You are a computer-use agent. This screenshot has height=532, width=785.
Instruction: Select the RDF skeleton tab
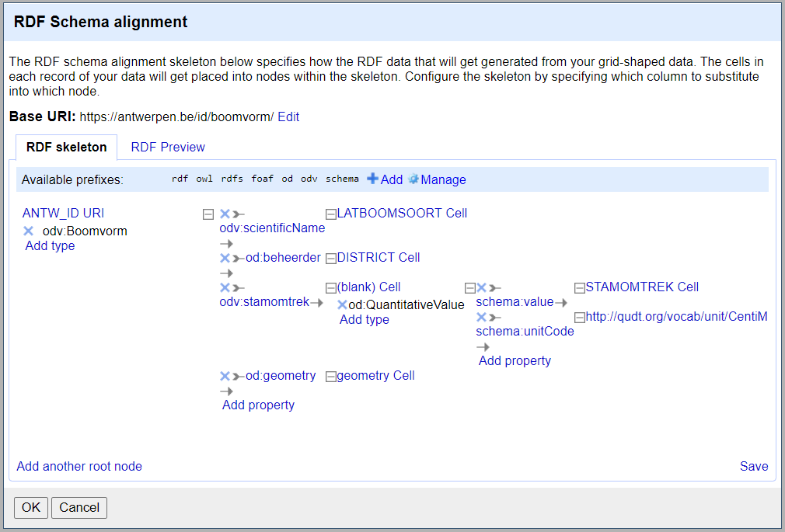click(x=66, y=147)
